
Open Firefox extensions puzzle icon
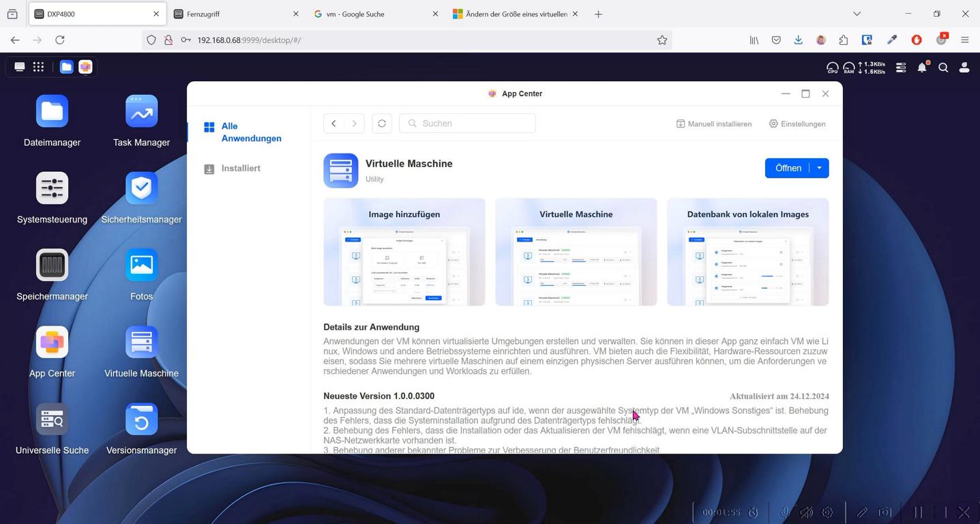(x=844, y=40)
